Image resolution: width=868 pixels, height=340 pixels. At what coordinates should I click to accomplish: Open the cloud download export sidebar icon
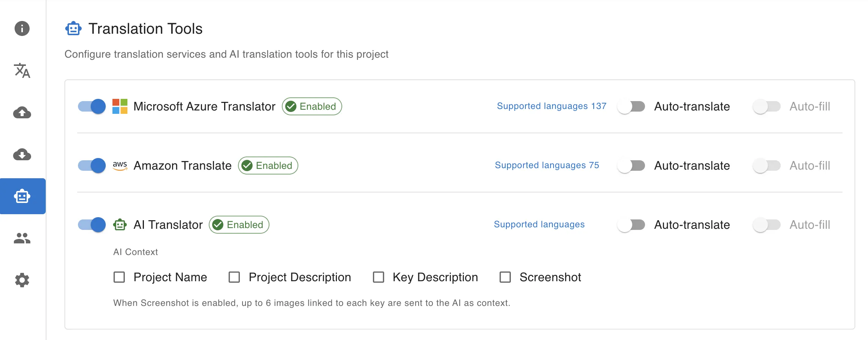pyautogui.click(x=22, y=154)
